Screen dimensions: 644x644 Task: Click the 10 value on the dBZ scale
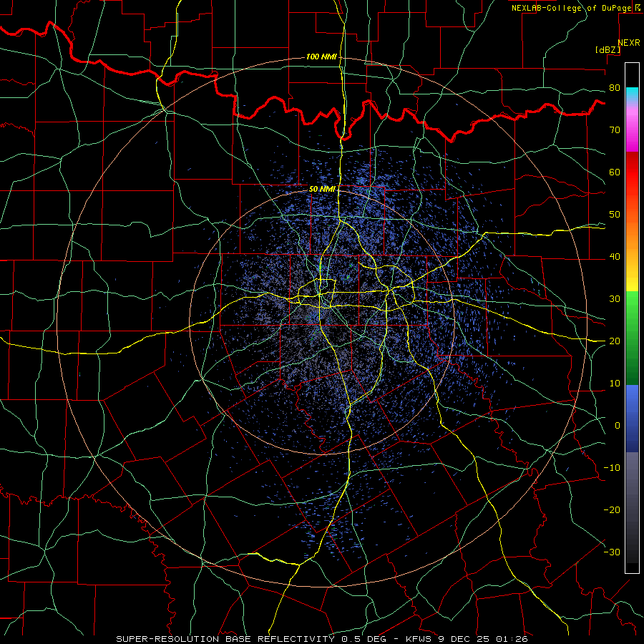615,384
